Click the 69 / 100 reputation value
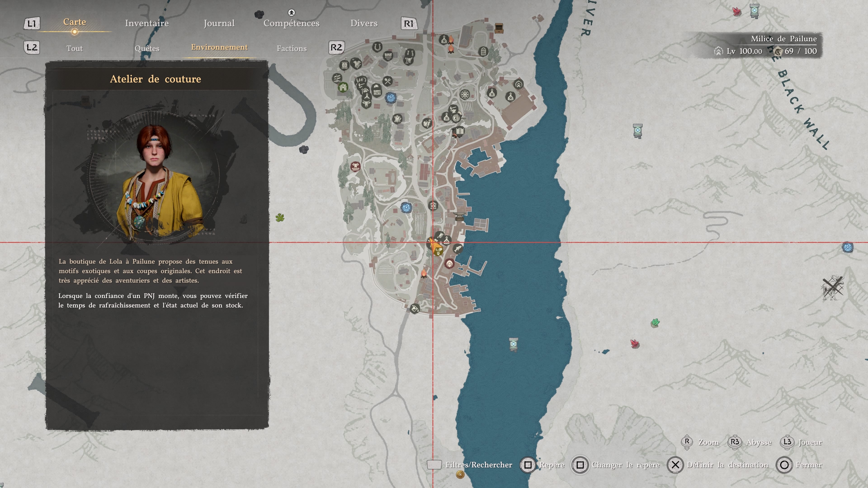This screenshot has width=868, height=488. (801, 51)
